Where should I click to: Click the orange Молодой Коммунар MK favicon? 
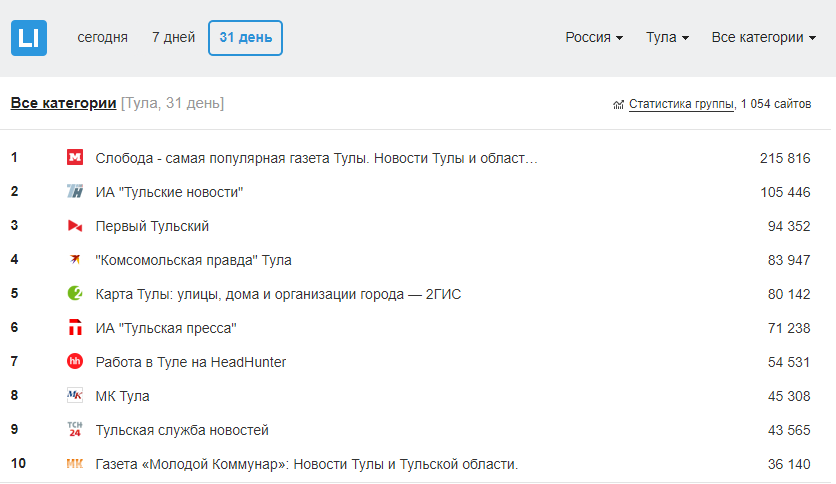click(x=75, y=464)
